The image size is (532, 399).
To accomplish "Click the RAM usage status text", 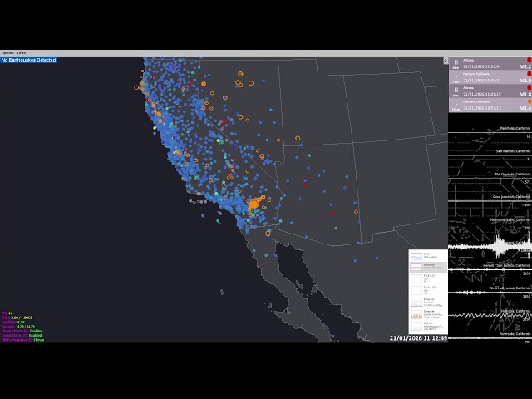I will coord(17,318).
